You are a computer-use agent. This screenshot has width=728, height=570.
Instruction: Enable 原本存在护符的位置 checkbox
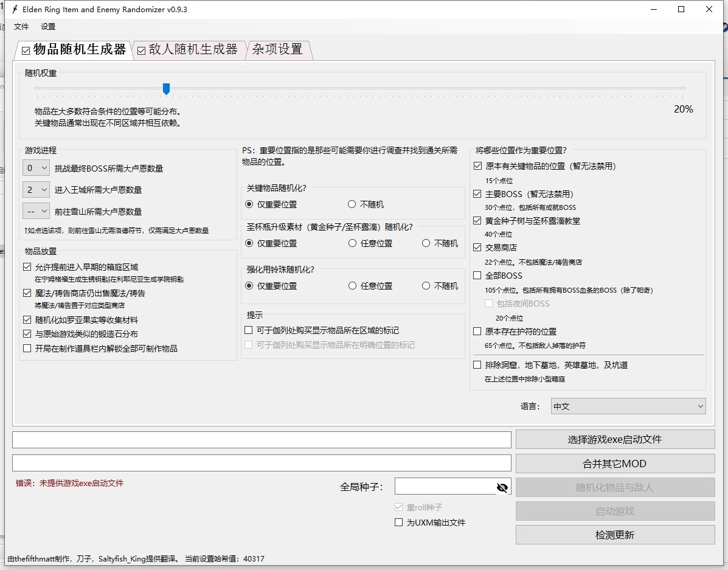point(477,331)
